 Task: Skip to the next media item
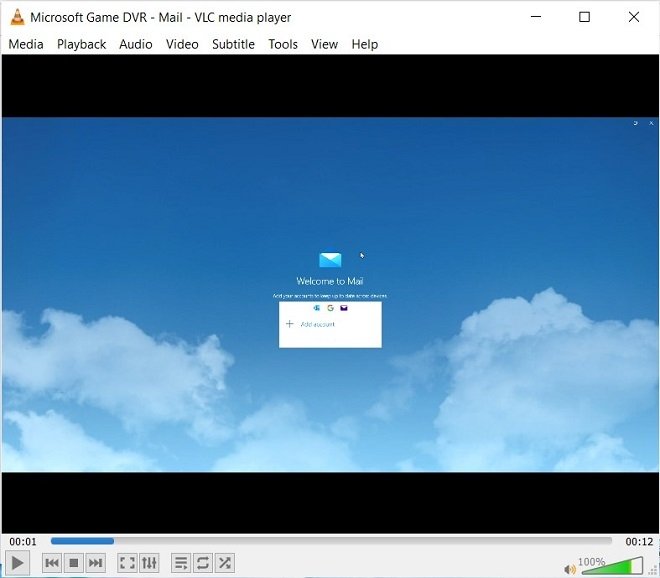pos(95,563)
